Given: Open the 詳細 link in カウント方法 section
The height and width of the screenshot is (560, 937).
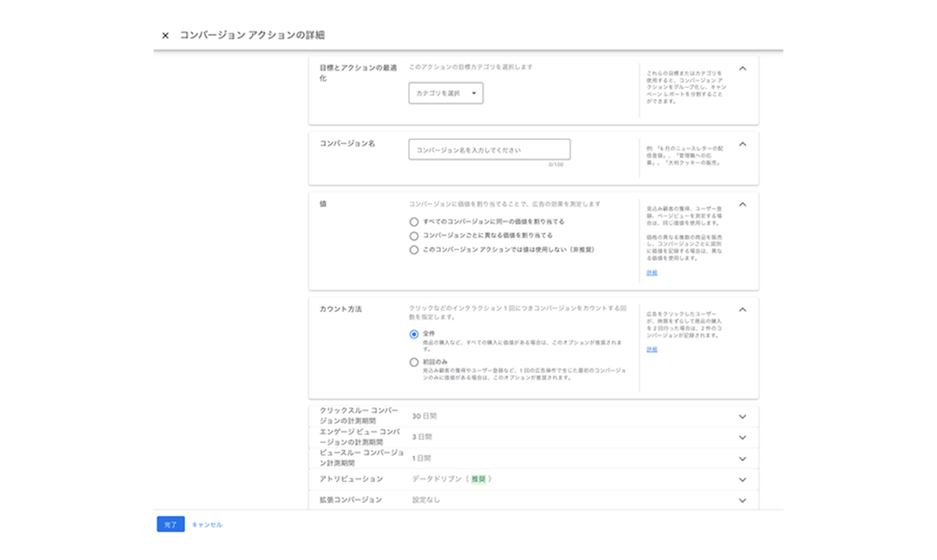Looking at the screenshot, I should (652, 349).
